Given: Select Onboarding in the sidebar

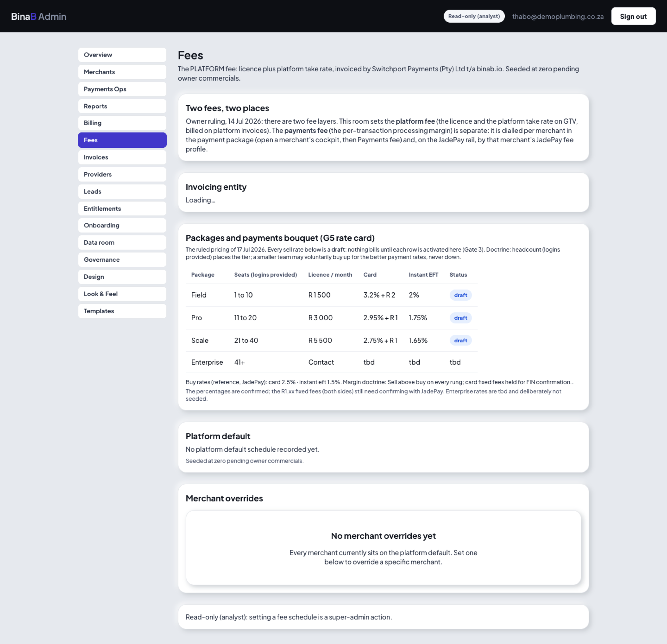Looking at the screenshot, I should point(122,225).
